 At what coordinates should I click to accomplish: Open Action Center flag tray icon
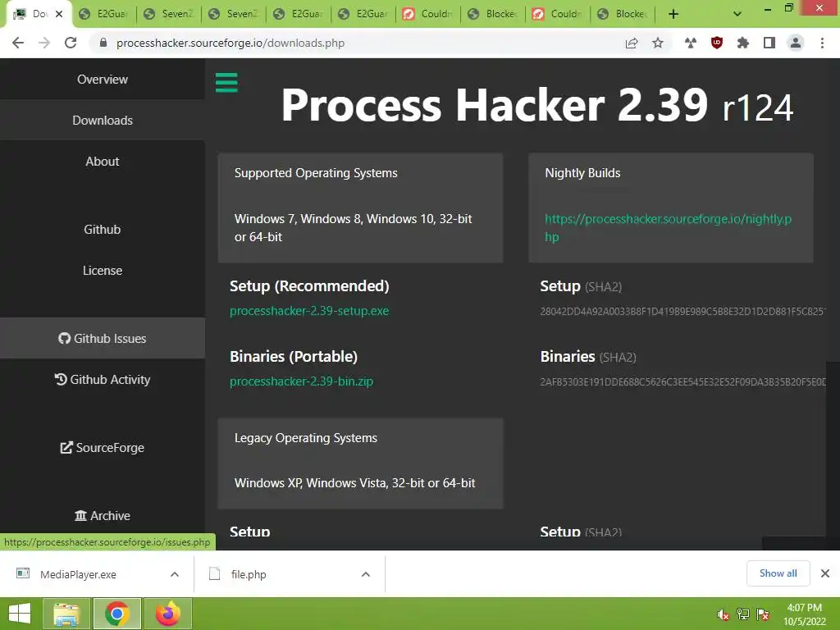pyautogui.click(x=763, y=614)
